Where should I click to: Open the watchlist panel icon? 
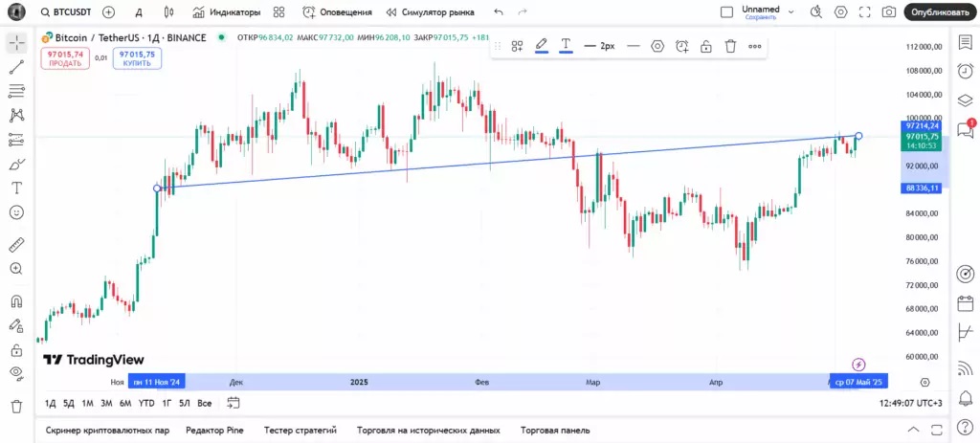click(x=965, y=42)
